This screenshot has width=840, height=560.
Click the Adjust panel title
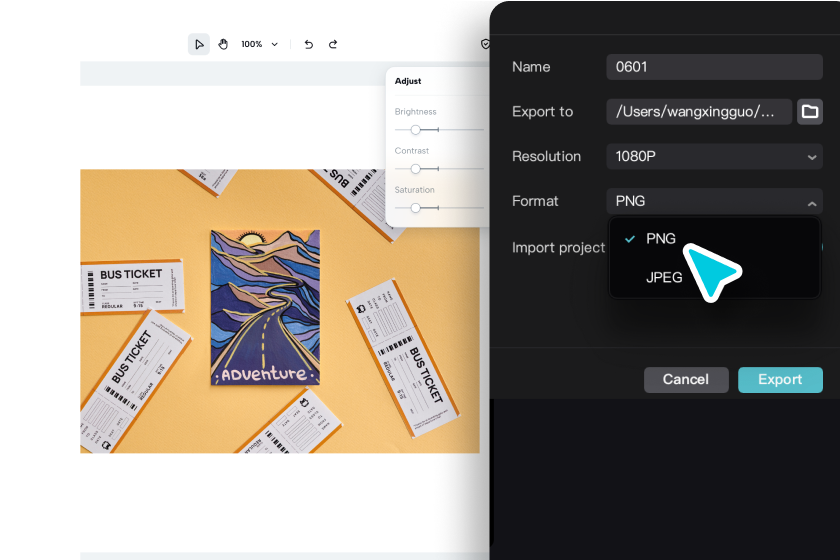408,81
